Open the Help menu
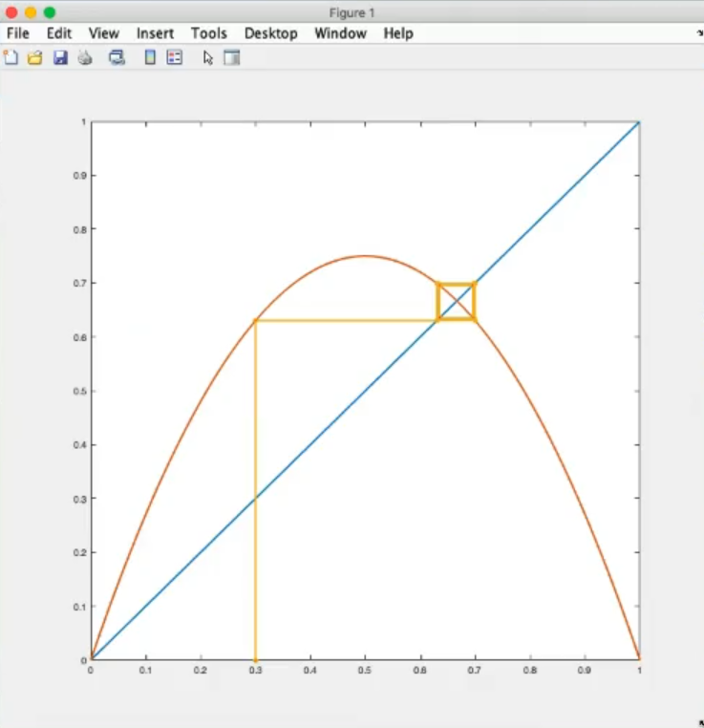The width and height of the screenshot is (704, 728). [x=398, y=33]
